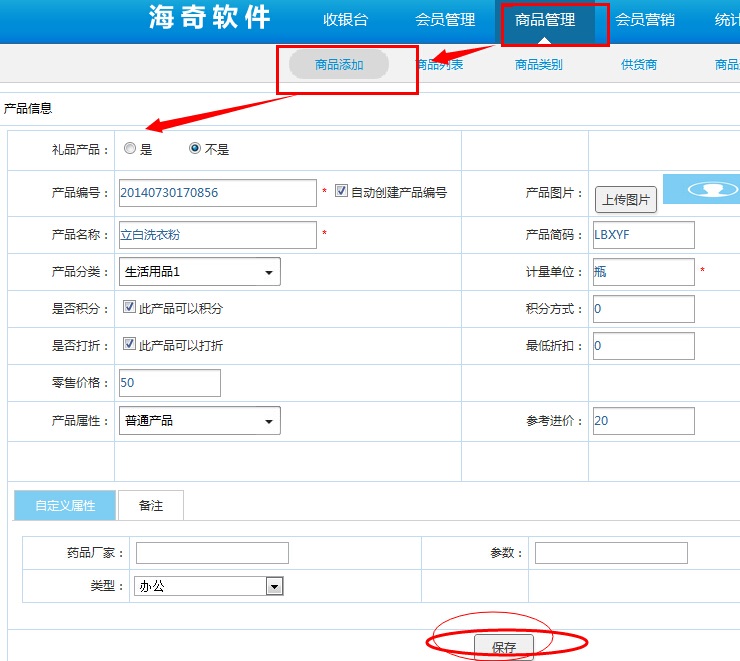The image size is (740, 661).
Task: Go to 会员管理 in top navigation
Action: tap(445, 20)
